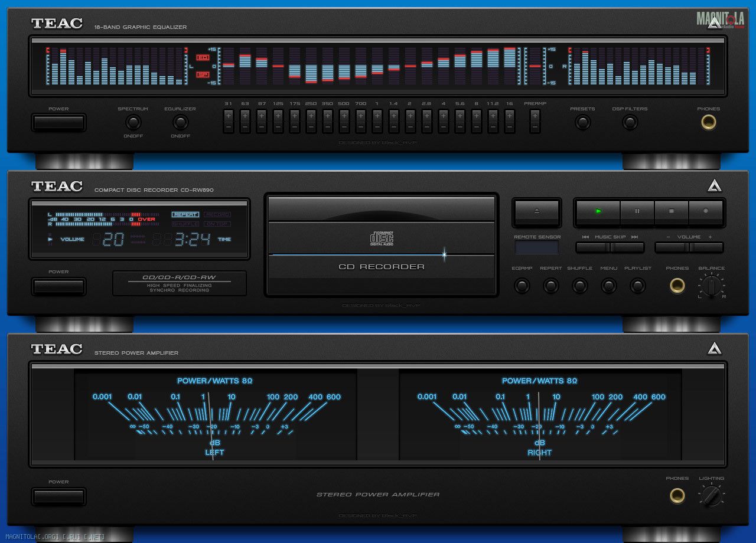Click the Balance knob
Screen dimensions: 756x543
[712, 286]
